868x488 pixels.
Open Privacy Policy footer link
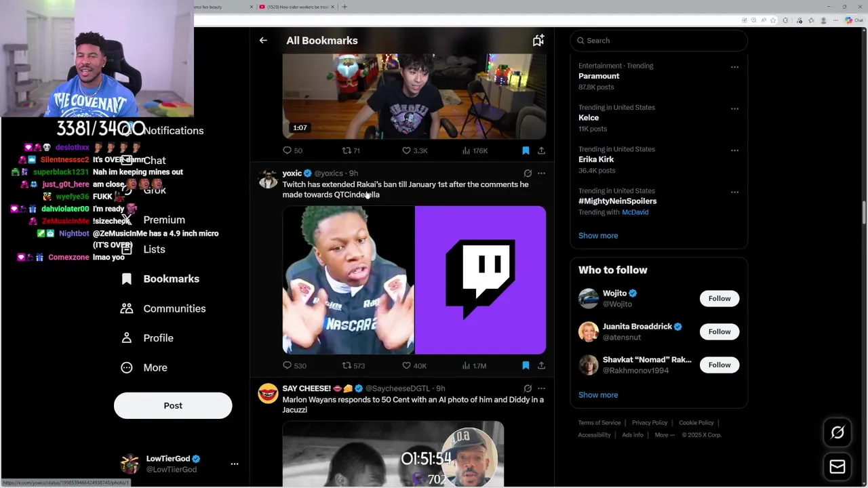(x=650, y=423)
